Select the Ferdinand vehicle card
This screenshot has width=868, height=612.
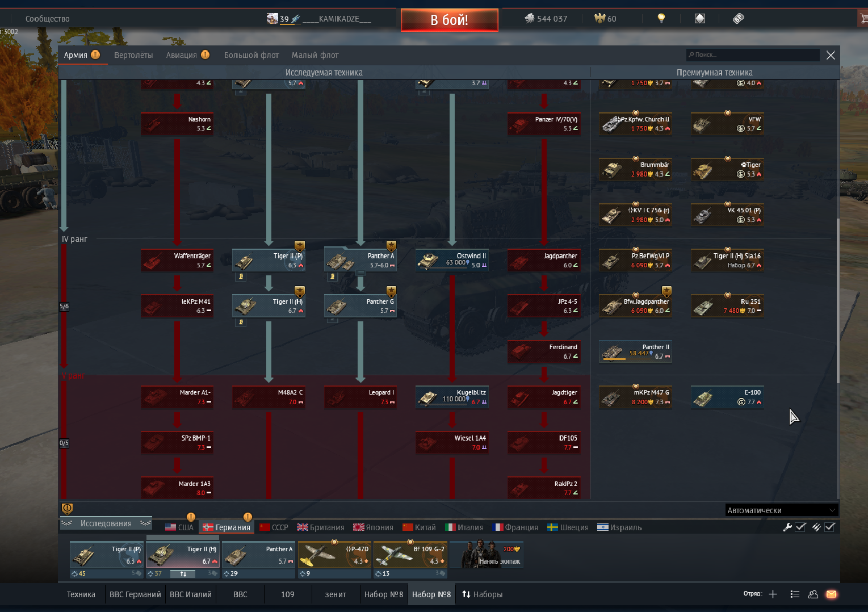[544, 351]
